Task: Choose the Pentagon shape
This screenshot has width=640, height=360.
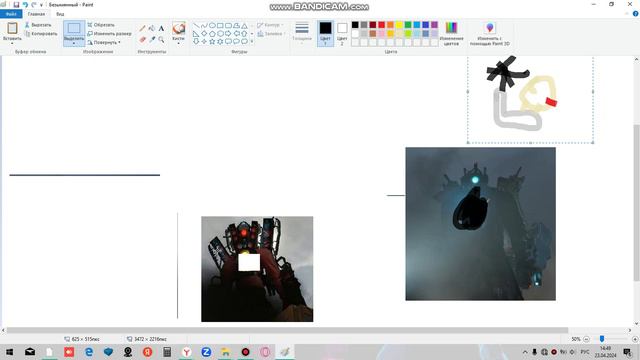Action: 212,33
